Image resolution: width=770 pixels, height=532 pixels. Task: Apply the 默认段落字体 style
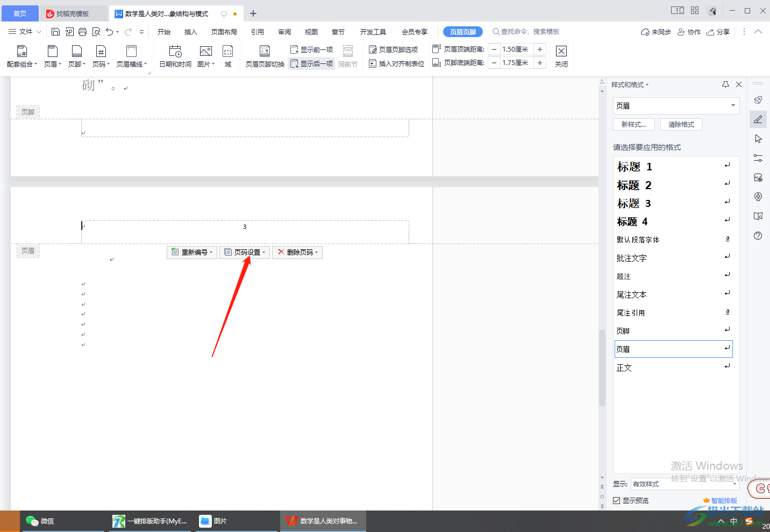tap(674, 240)
